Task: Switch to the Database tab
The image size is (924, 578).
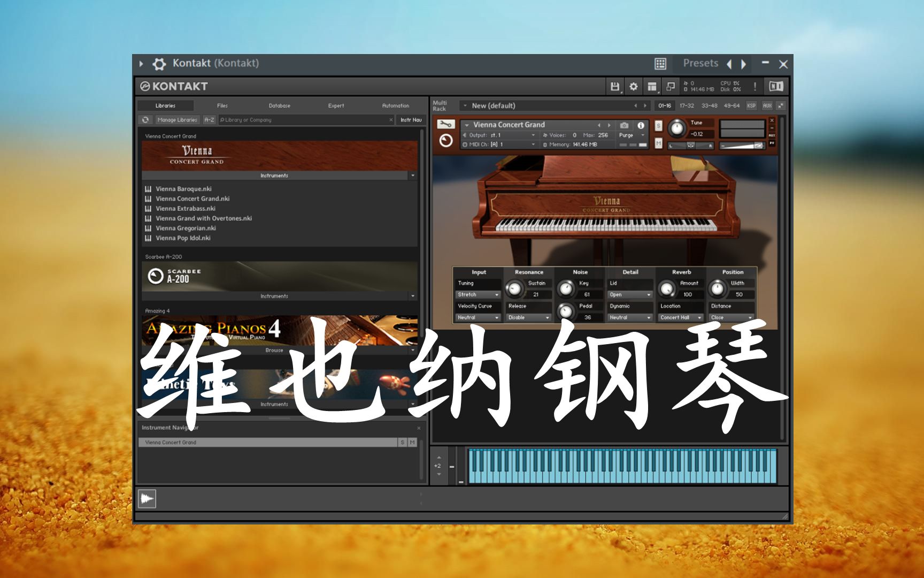Action: coord(280,106)
